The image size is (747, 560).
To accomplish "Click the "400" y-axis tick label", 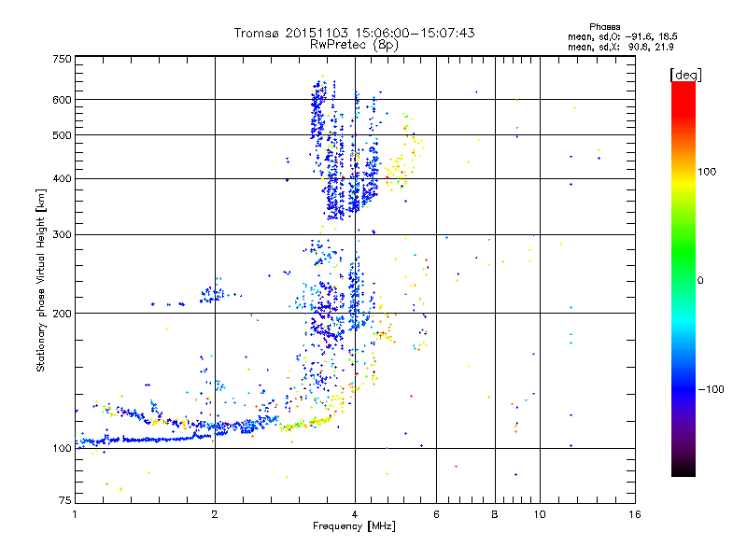I will pyautogui.click(x=62, y=179).
